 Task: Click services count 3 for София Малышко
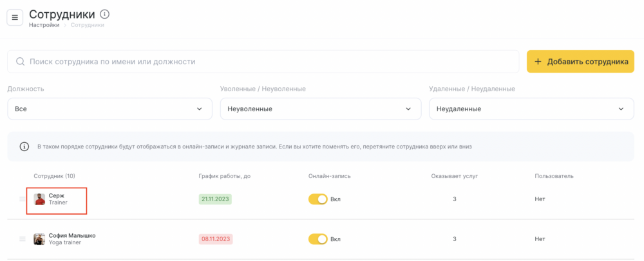click(455, 239)
